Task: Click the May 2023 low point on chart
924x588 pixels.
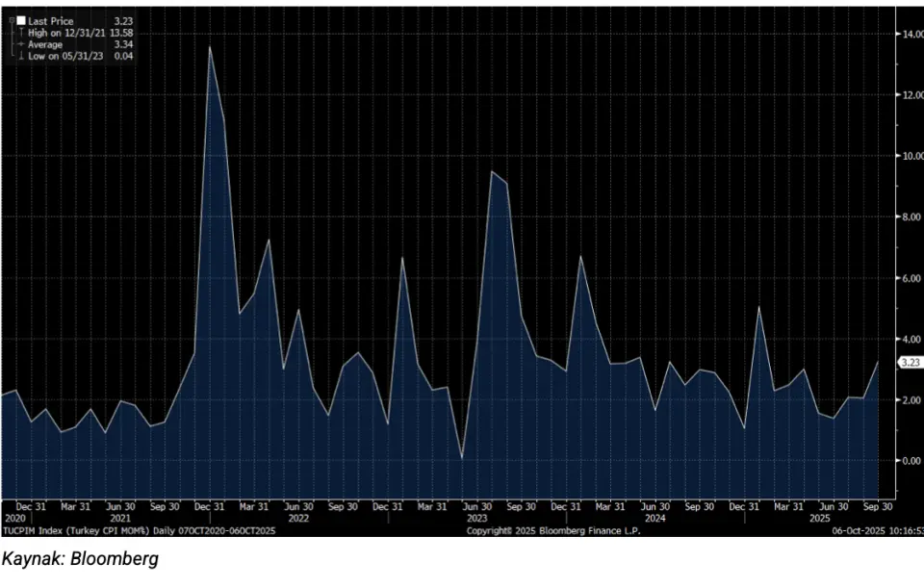Action: (462, 458)
